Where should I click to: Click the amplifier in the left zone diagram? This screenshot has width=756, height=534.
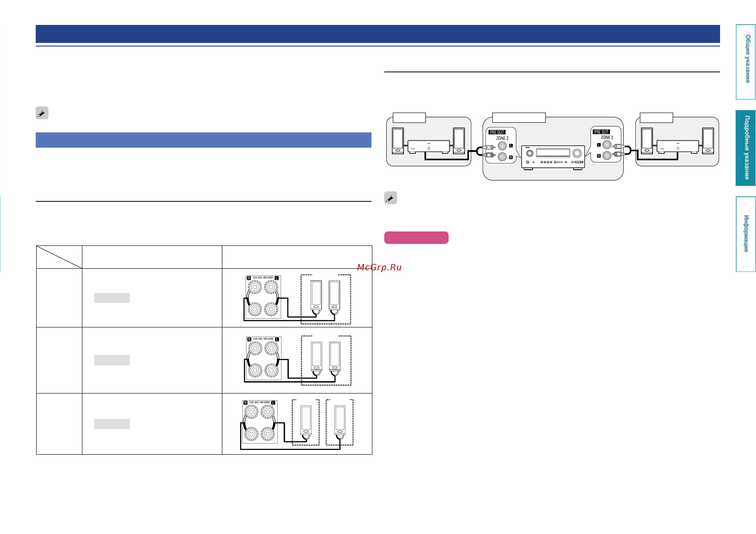click(x=428, y=147)
